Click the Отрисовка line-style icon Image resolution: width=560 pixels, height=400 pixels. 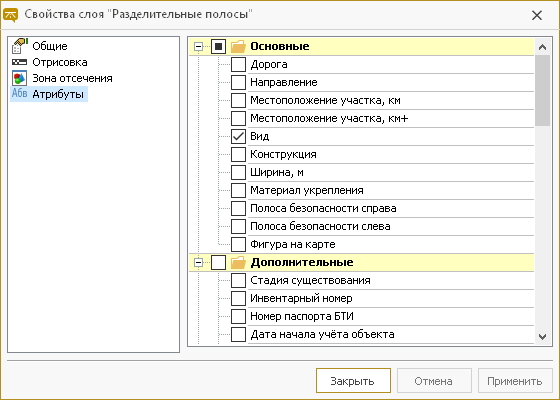pos(19,62)
